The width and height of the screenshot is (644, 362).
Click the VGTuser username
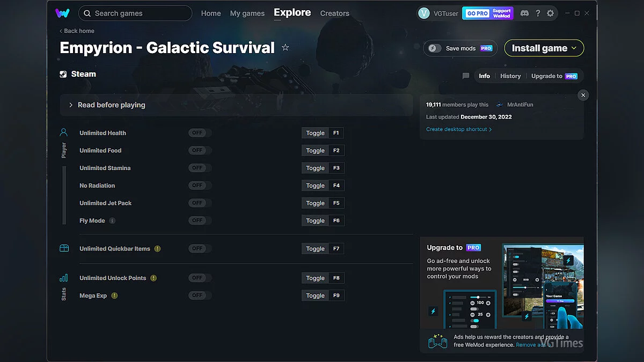pyautogui.click(x=445, y=13)
